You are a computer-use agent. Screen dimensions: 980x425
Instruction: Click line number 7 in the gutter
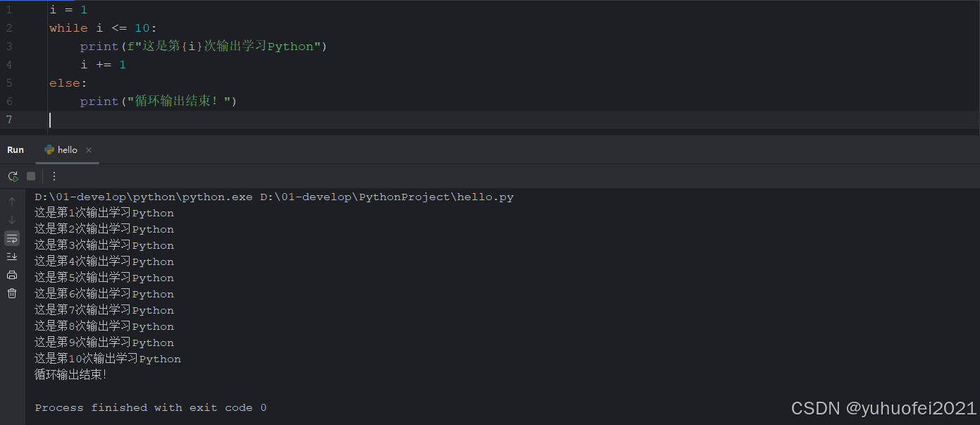coord(9,120)
